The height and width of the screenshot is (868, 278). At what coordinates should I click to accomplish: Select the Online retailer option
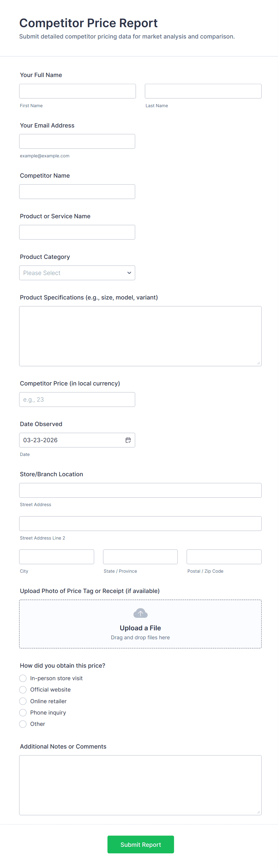pyautogui.click(x=23, y=701)
